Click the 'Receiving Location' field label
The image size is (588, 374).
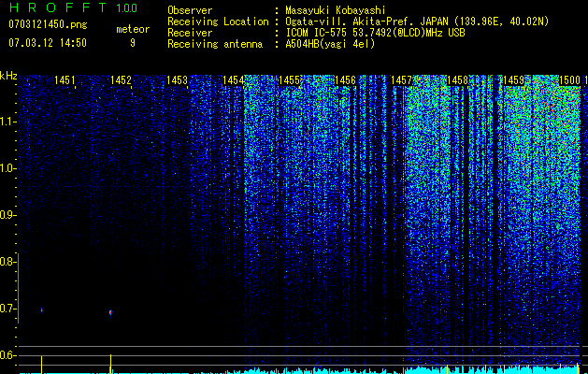click(218, 22)
